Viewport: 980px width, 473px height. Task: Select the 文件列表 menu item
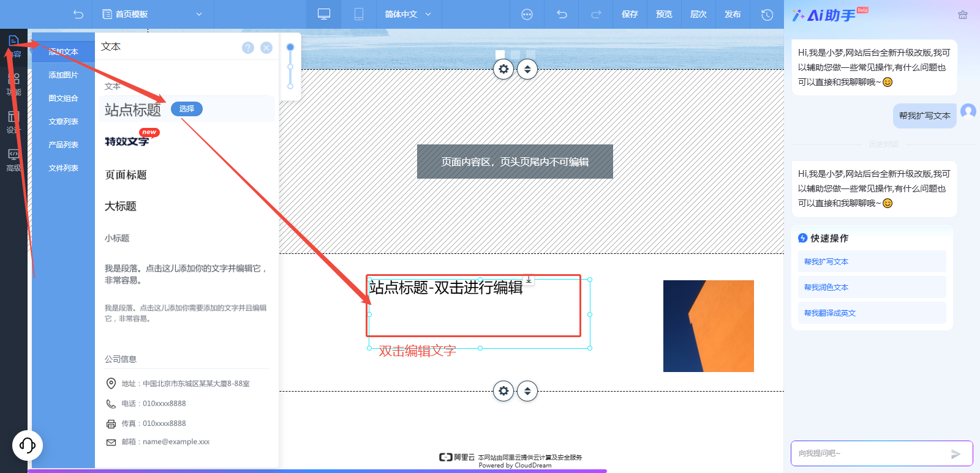(64, 168)
